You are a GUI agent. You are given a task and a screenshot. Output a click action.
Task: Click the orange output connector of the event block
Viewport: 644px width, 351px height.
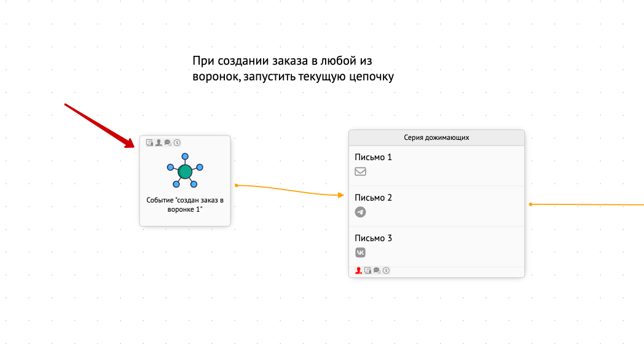(237, 185)
